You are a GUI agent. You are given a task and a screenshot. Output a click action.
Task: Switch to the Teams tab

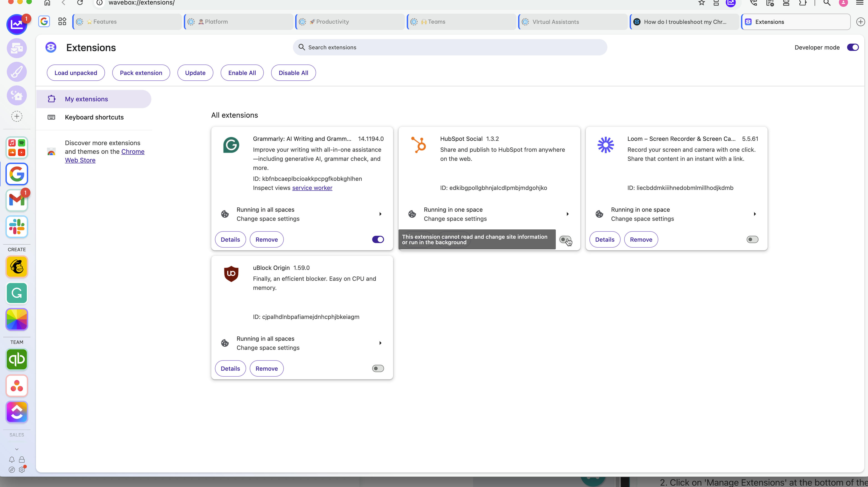point(462,22)
